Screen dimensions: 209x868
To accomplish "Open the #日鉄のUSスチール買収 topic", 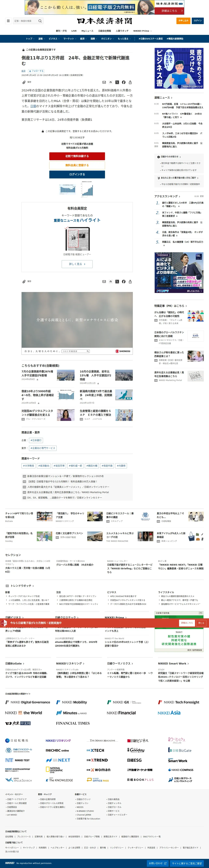I will [150, 39].
